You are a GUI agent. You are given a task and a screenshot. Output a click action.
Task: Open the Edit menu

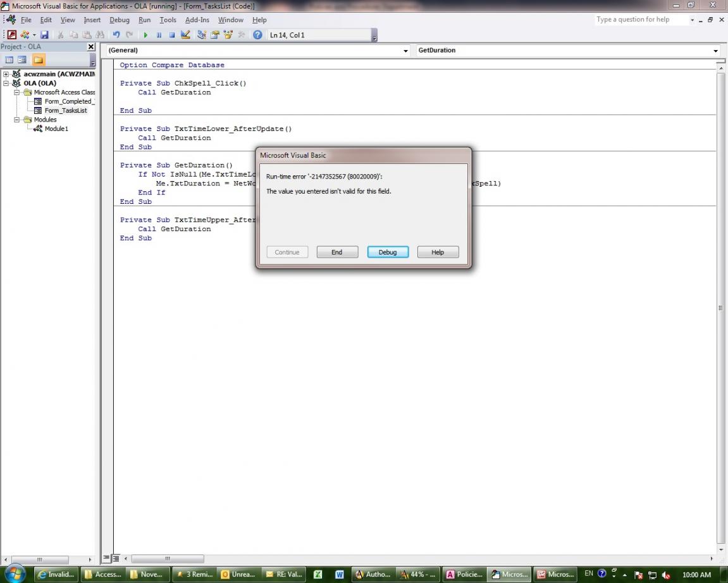(46, 20)
